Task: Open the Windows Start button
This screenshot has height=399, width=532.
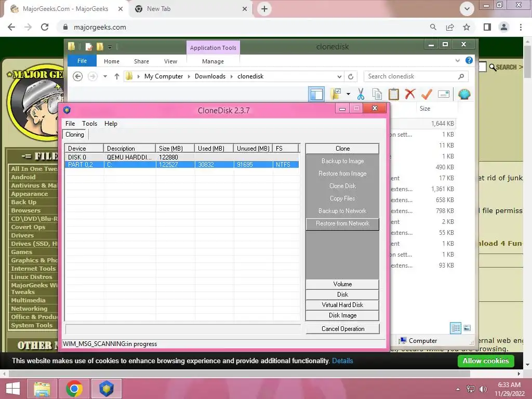Action: [13, 389]
